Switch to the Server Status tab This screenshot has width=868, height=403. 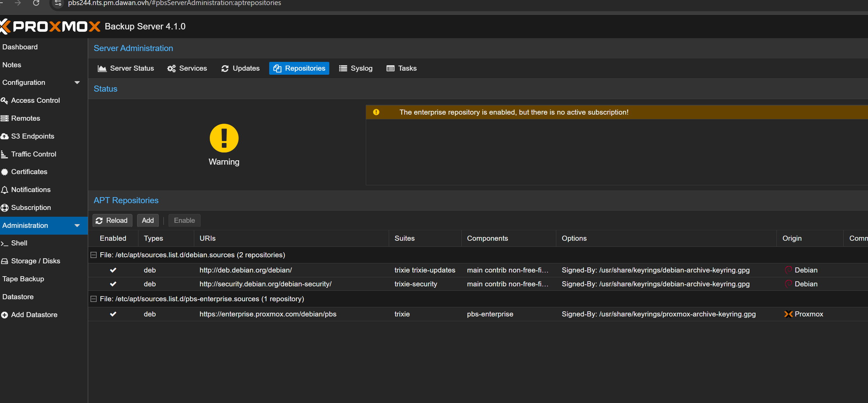pos(126,68)
